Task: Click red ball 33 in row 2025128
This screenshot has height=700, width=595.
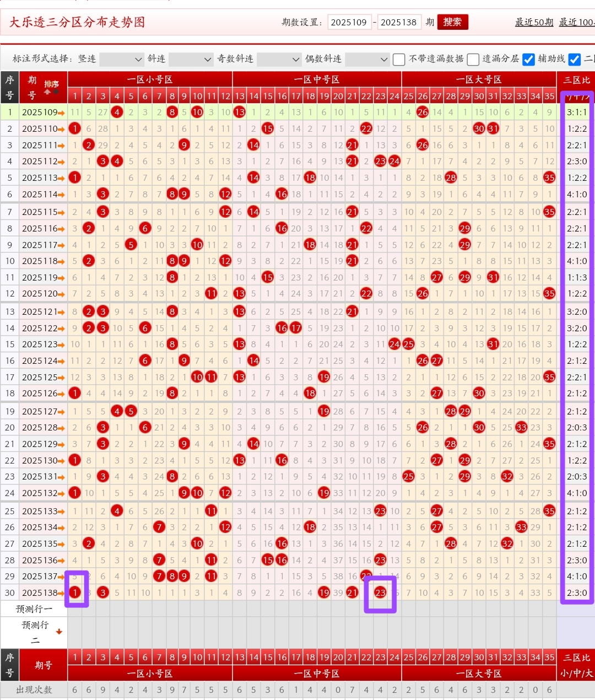Action: click(521, 428)
